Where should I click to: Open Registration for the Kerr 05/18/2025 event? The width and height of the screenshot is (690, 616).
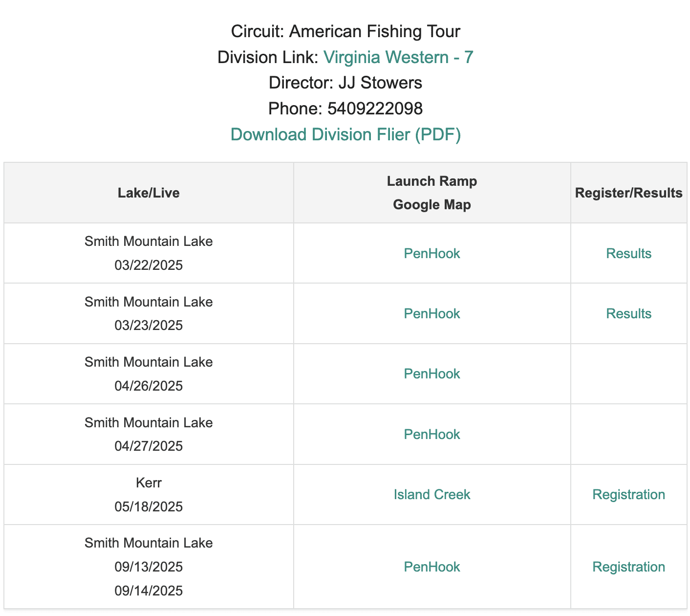click(628, 494)
